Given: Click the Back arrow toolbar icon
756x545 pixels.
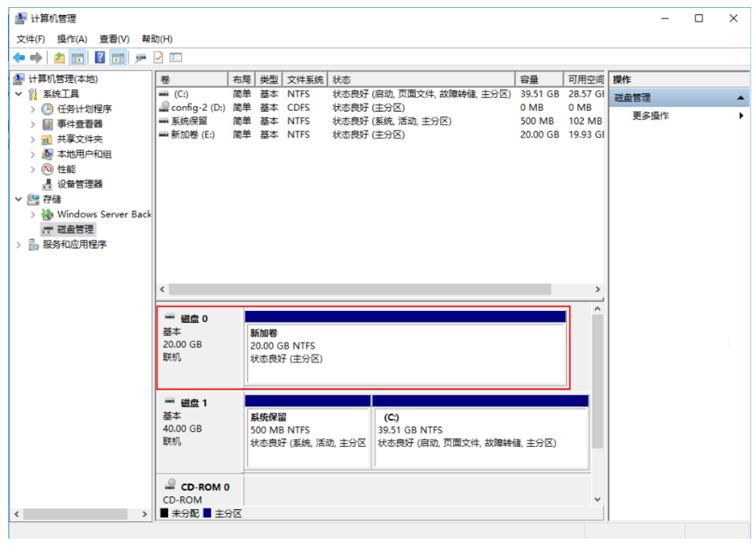Looking at the screenshot, I should click(19, 58).
